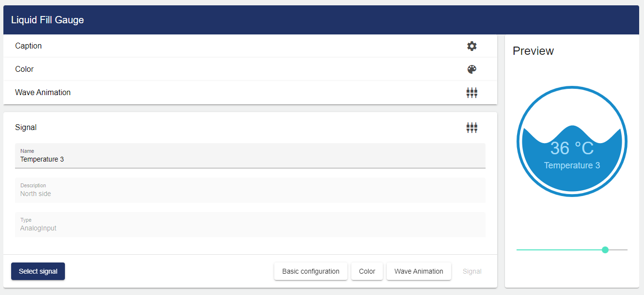Click the Preview panel heading
The width and height of the screenshot is (644, 295).
[x=533, y=51]
